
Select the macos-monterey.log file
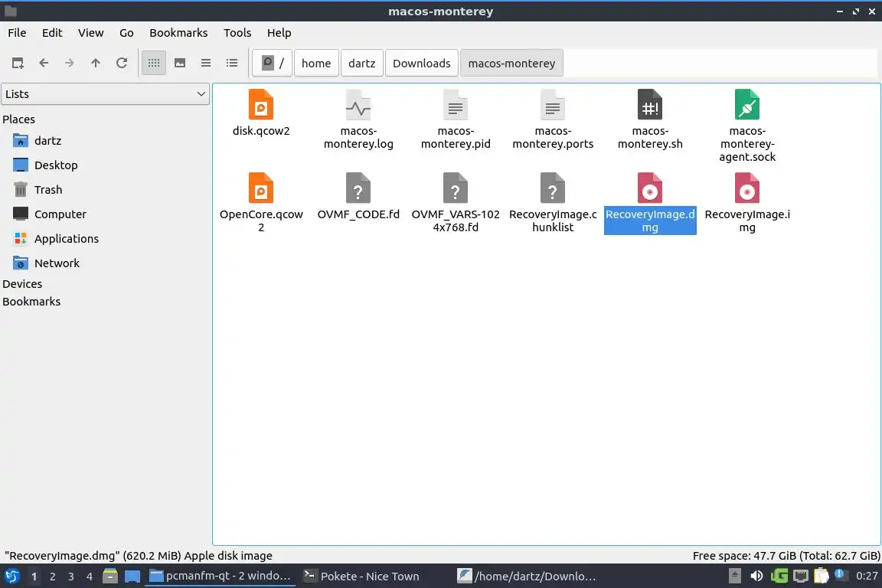(x=358, y=120)
